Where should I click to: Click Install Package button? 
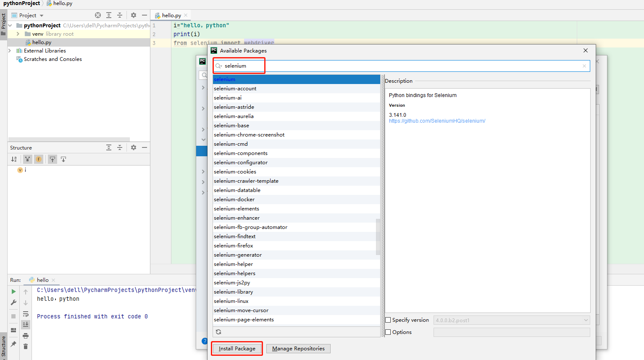point(237,349)
